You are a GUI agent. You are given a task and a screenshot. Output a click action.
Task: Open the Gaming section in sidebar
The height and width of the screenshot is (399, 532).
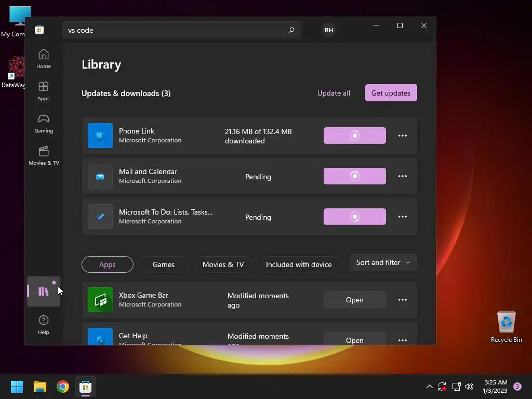(44, 123)
